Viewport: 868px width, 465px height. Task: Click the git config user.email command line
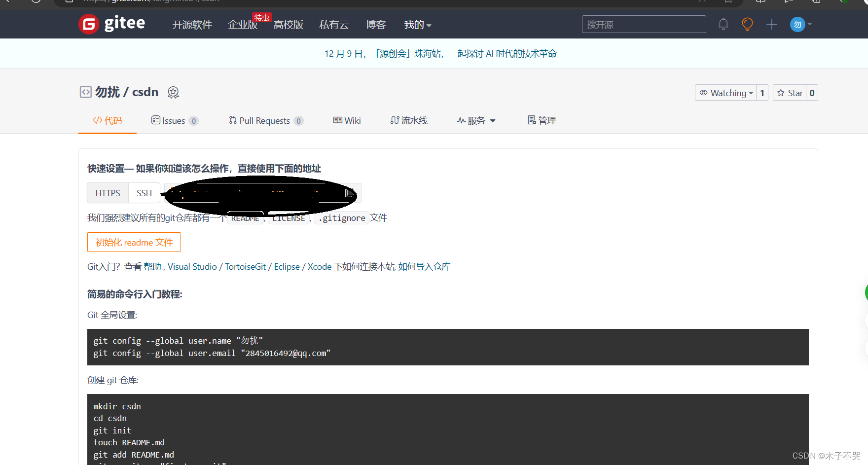[x=212, y=353]
